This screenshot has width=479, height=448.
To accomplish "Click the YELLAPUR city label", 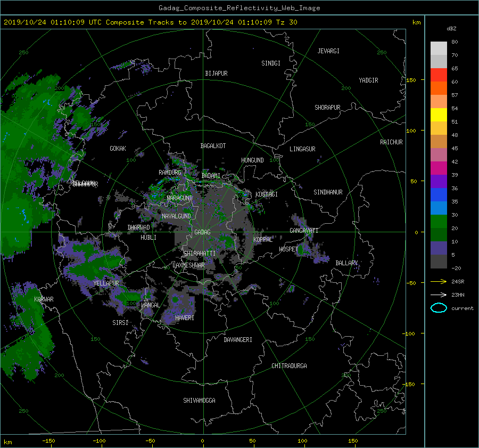I will tap(106, 283).
